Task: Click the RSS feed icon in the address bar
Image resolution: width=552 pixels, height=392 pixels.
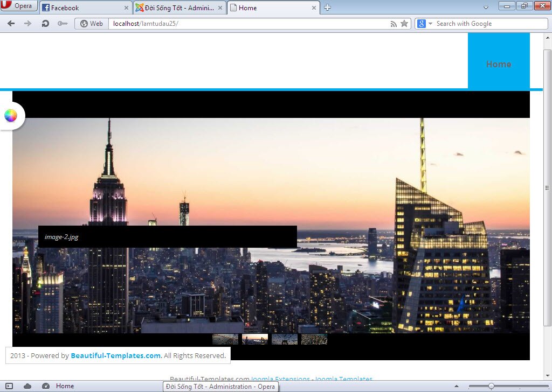Action: (x=394, y=23)
